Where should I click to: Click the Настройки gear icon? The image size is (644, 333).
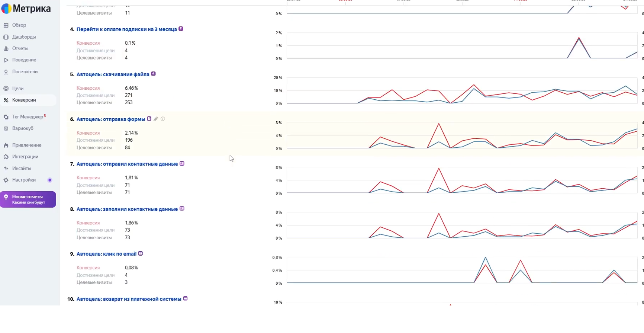6,180
